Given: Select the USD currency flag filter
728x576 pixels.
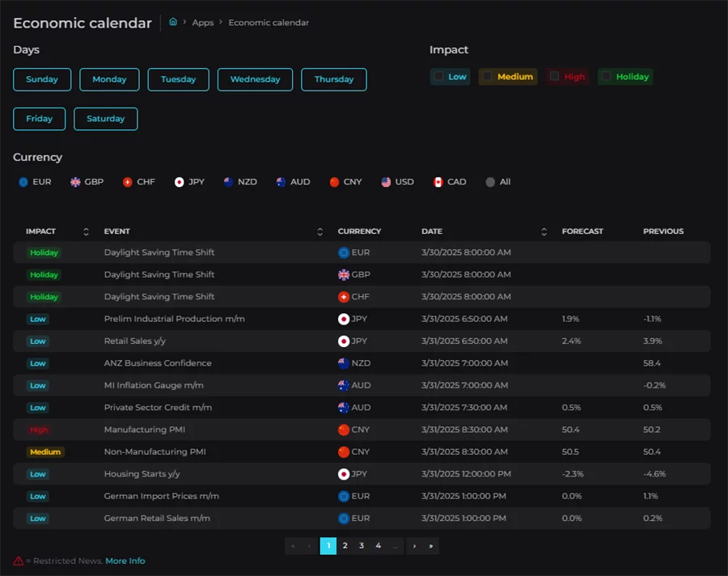Looking at the screenshot, I should pyautogui.click(x=386, y=182).
